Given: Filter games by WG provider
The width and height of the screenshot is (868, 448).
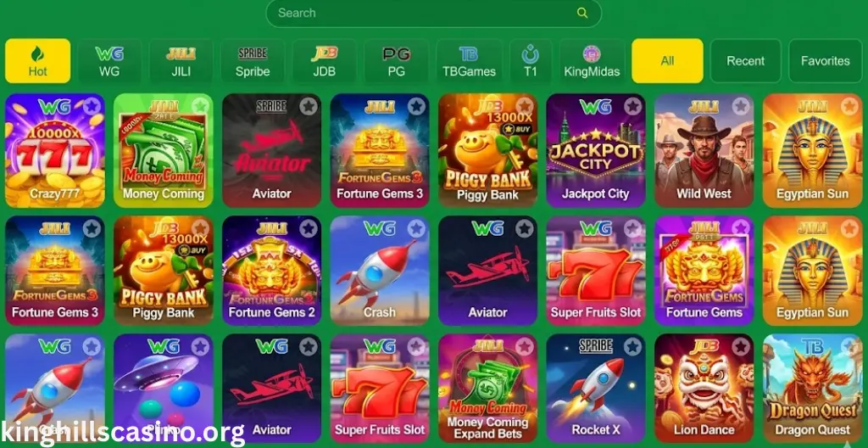Looking at the screenshot, I should coord(109,61).
